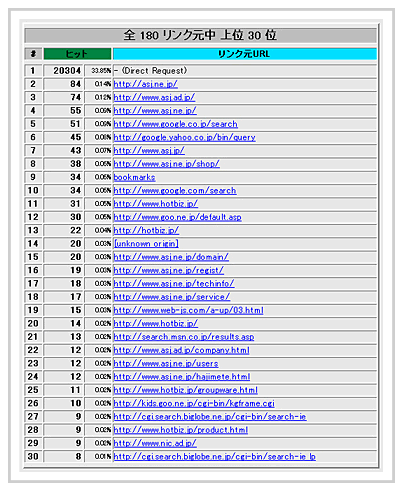
Task: Click the bookmarks referrer link
Action: [134, 177]
